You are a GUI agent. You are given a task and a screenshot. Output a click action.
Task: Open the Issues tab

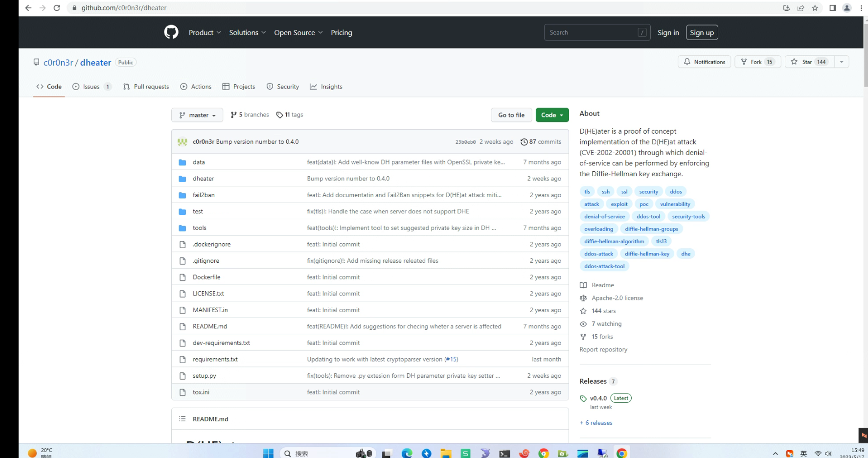(x=92, y=87)
